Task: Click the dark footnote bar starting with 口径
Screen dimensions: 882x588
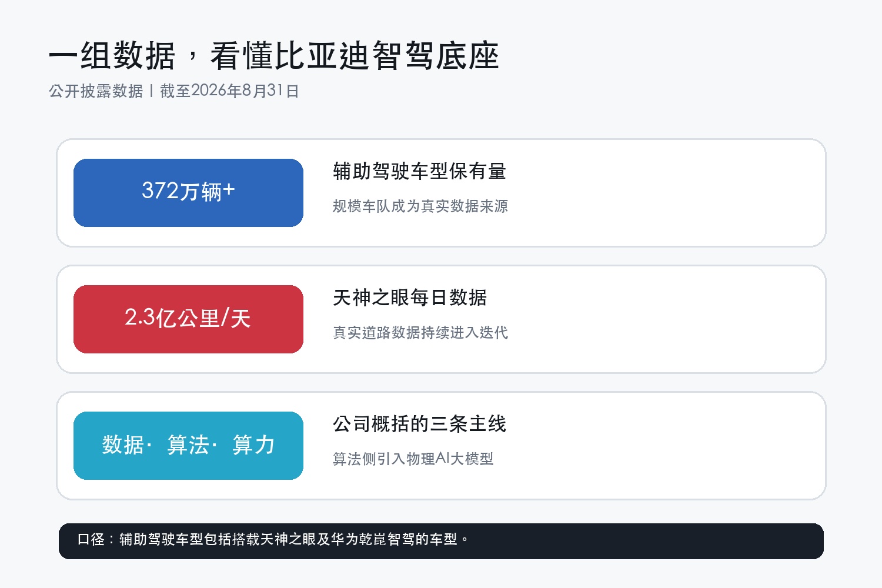Action: coord(441,541)
